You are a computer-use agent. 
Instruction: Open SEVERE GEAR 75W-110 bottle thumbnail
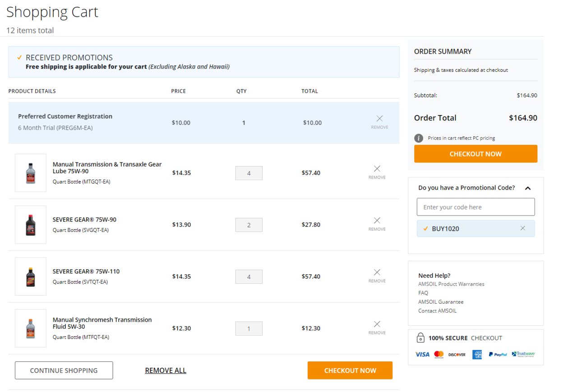click(31, 277)
